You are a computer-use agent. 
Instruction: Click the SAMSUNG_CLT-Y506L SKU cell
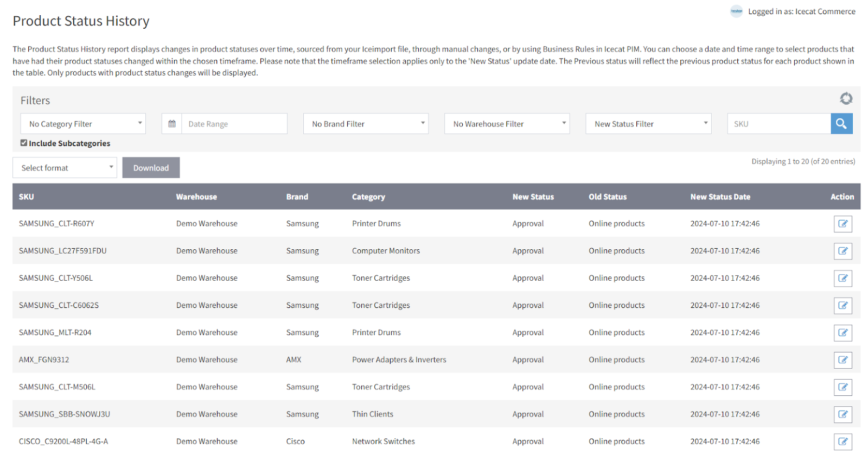click(55, 278)
